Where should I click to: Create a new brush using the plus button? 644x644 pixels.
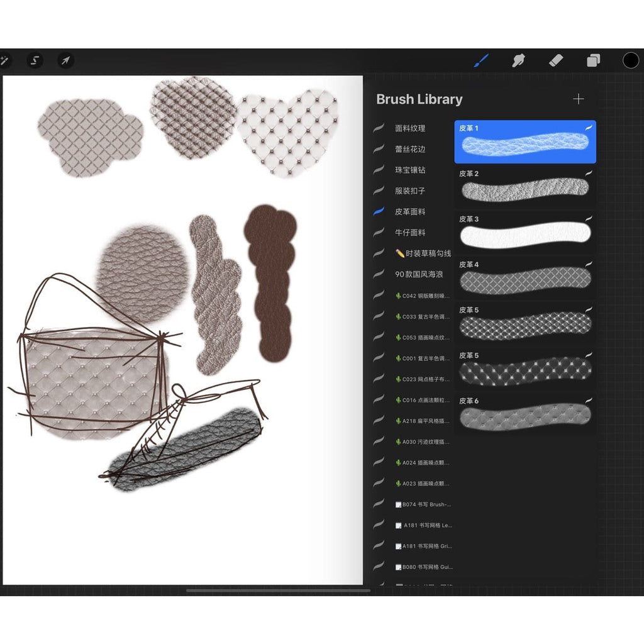coord(578,99)
